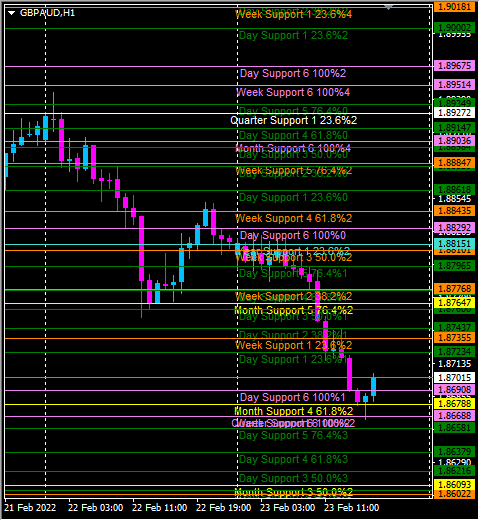Click the 22 Feb 03:00 time axis label

click(x=96, y=508)
